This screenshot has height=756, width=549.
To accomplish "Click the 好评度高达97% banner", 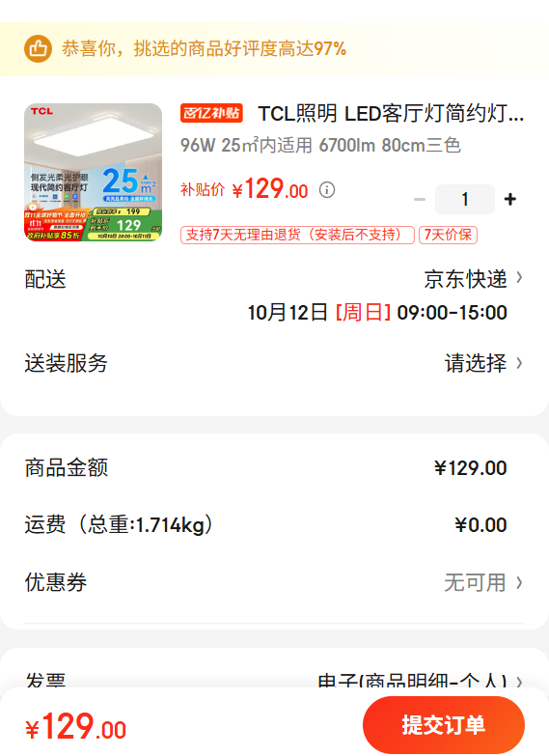I will [x=274, y=48].
